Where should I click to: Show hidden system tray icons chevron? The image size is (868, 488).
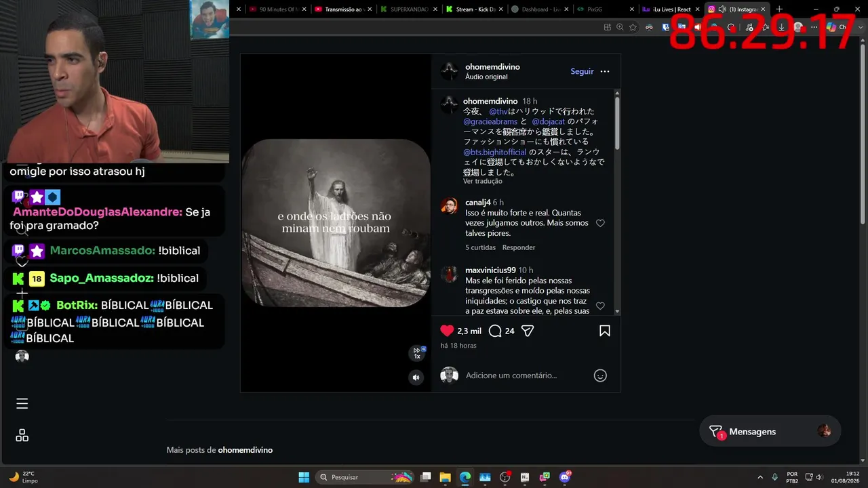(x=759, y=477)
